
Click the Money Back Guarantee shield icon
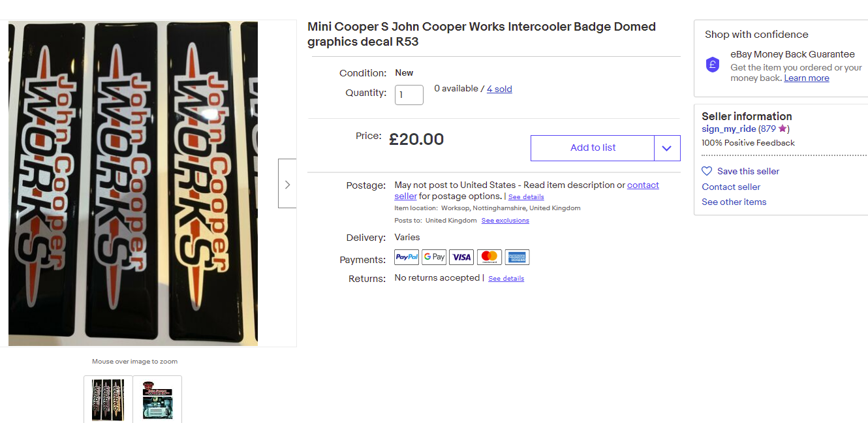coord(713,65)
